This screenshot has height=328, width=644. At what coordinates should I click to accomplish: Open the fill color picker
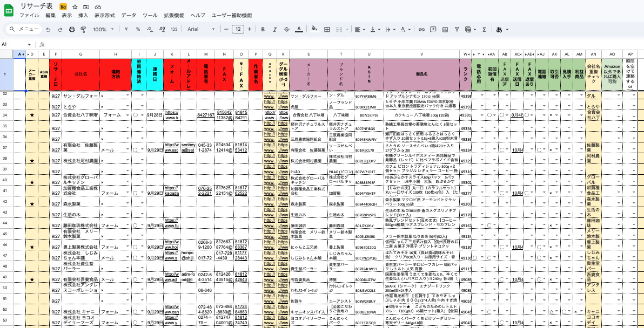click(x=314, y=30)
